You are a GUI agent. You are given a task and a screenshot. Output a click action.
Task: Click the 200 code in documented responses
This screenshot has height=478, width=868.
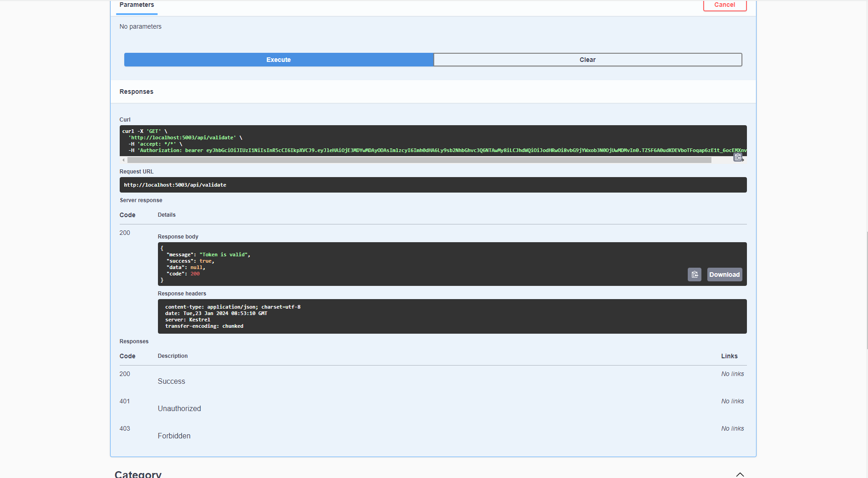pos(125,374)
